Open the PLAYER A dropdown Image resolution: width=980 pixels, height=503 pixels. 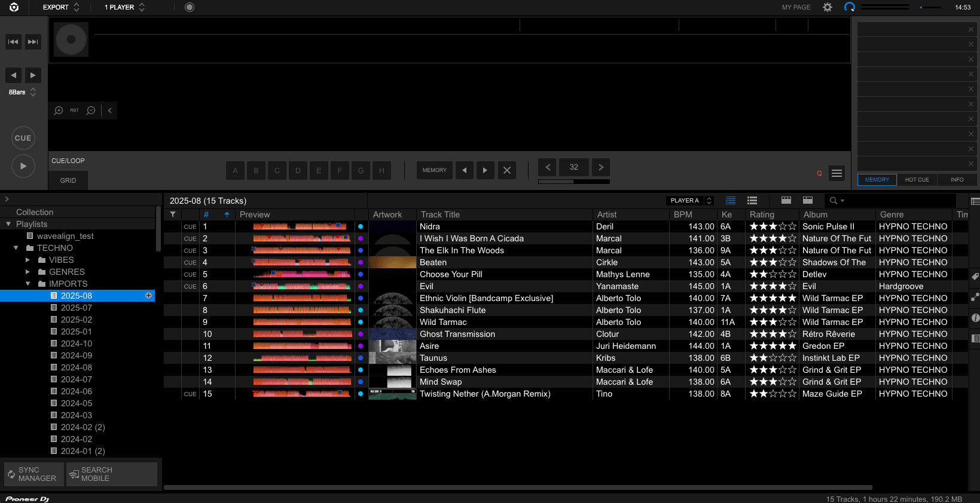[690, 201]
